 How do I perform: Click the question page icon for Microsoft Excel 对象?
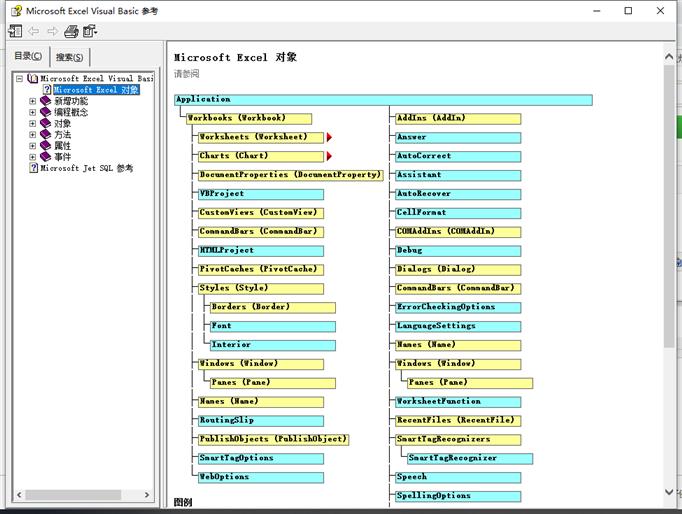tap(47, 90)
